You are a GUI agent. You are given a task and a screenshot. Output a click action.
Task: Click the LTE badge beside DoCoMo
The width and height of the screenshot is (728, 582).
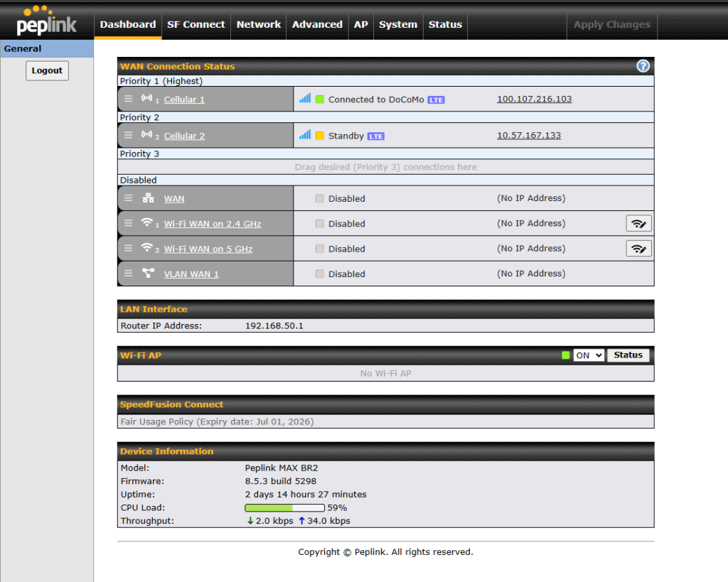(436, 100)
